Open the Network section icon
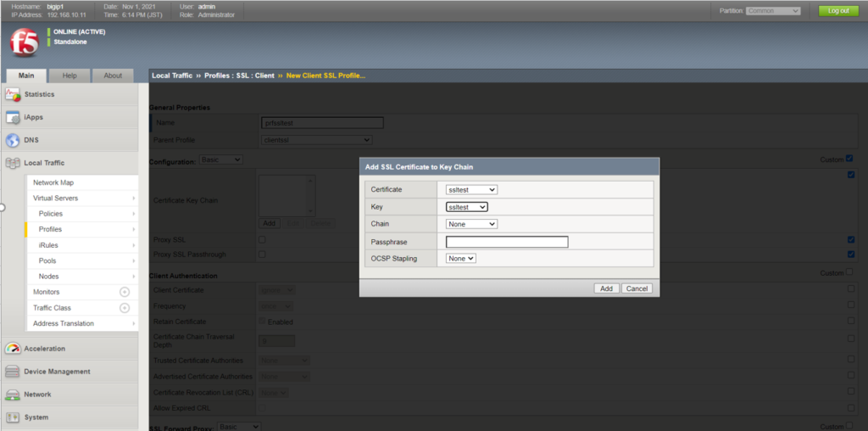This screenshot has width=868, height=431. coord(13,395)
